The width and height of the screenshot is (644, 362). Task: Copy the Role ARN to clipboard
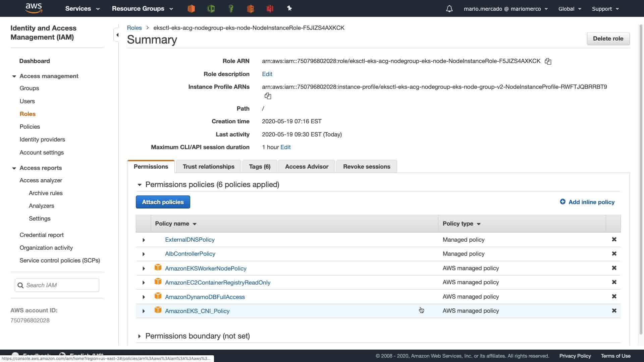(x=548, y=61)
